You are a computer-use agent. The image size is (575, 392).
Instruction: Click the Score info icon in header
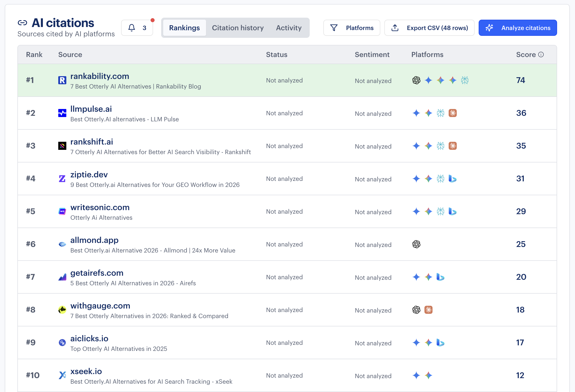(x=541, y=54)
